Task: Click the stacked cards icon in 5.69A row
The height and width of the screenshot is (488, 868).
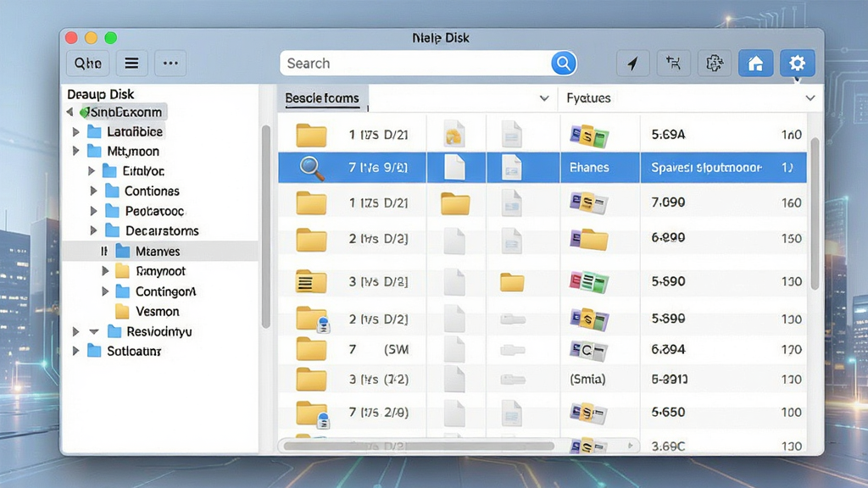Action: pos(589,136)
